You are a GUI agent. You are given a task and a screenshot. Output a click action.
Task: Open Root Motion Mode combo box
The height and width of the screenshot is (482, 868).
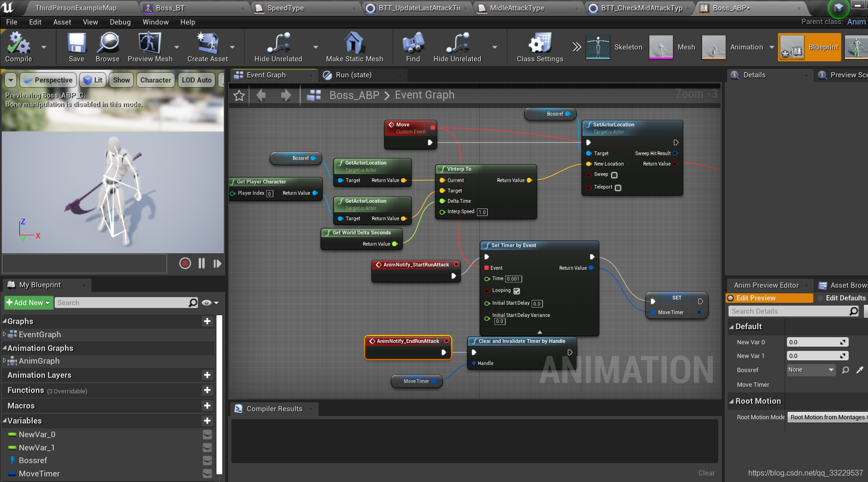coord(827,417)
